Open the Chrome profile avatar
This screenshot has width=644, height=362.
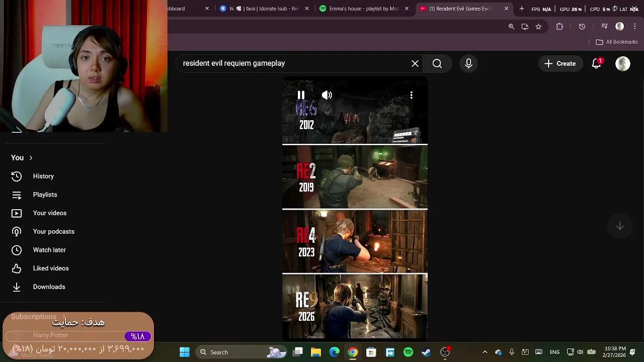click(620, 27)
